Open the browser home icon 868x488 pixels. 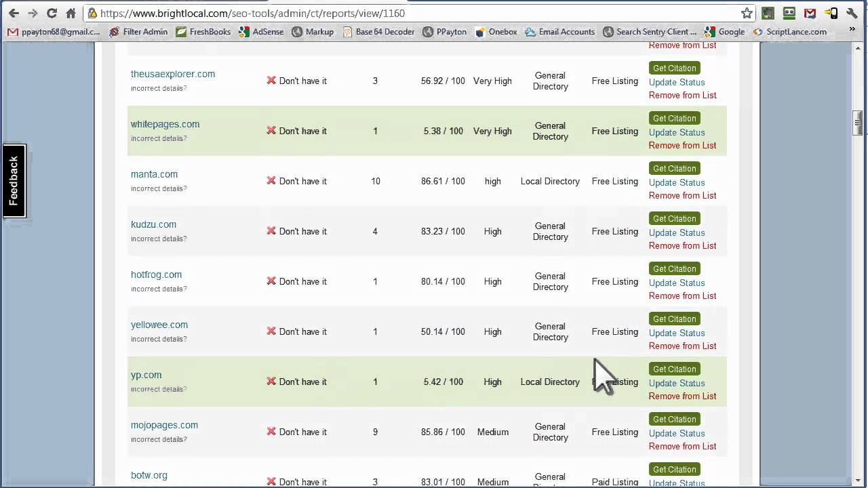point(71,13)
